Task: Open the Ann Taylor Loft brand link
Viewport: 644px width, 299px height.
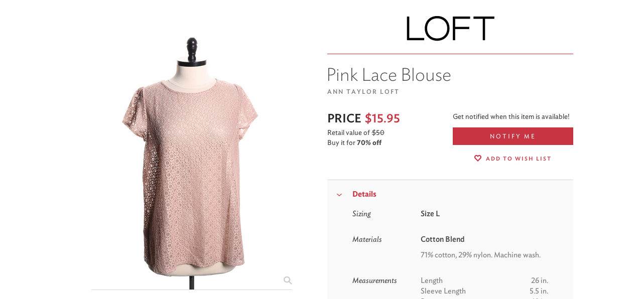Action: click(x=363, y=92)
